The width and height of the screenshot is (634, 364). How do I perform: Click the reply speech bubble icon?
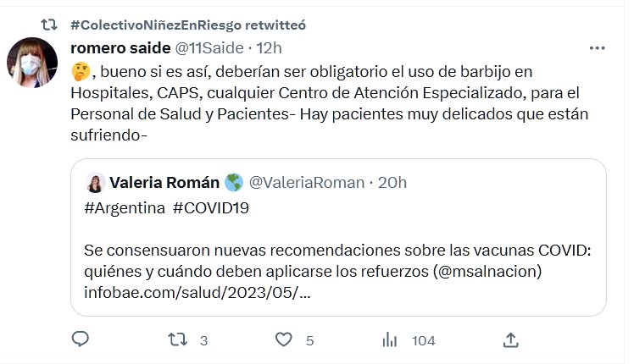[x=81, y=339]
